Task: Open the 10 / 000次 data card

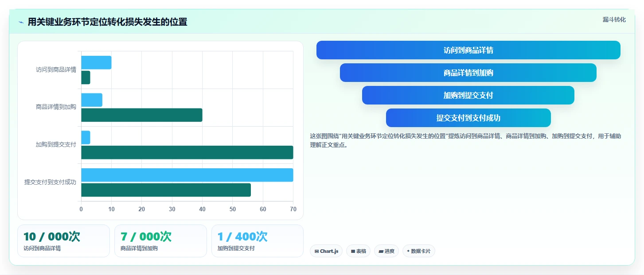Action: (x=63, y=241)
